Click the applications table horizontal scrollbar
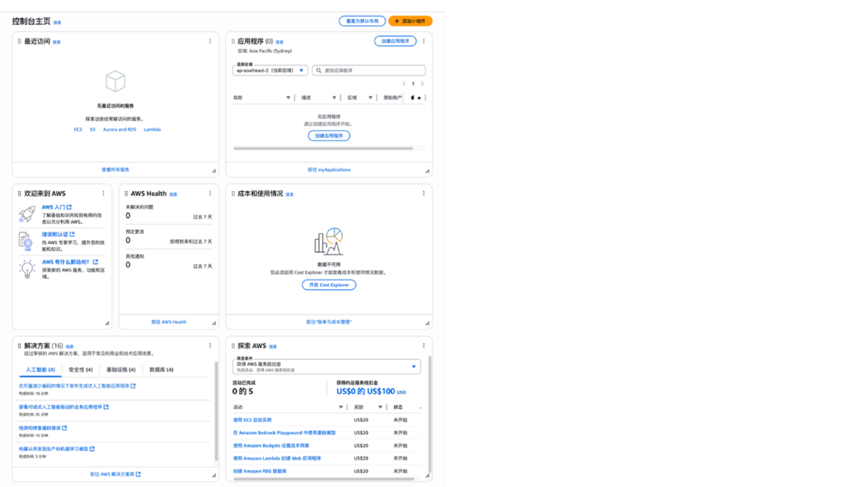Screen dimensions: 868x487 323,148
